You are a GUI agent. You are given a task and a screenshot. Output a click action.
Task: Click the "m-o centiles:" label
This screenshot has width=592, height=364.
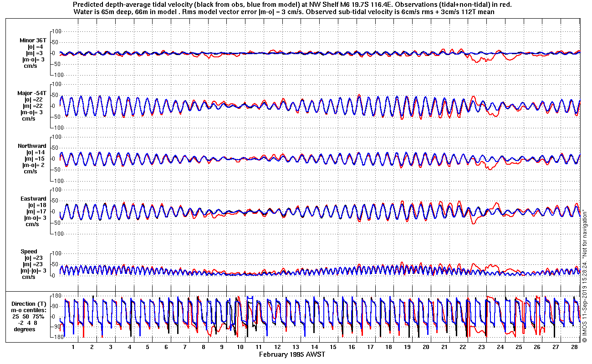(29, 310)
